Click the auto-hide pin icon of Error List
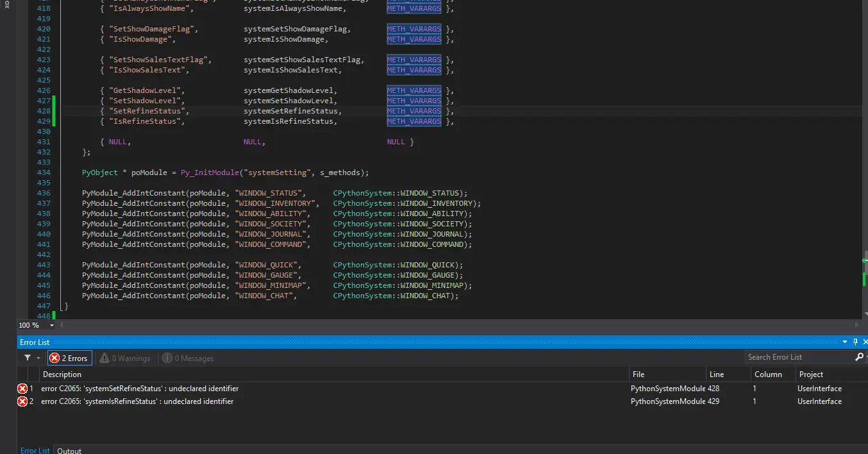The height and width of the screenshot is (454, 868). point(855,342)
